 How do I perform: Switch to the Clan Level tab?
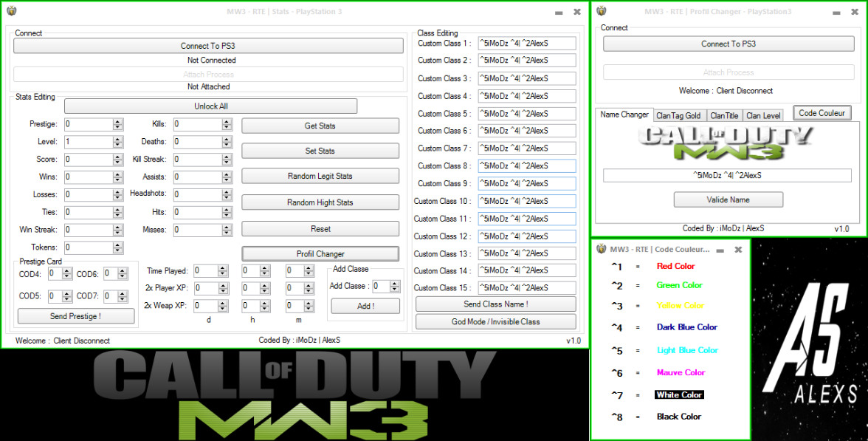[763, 116]
